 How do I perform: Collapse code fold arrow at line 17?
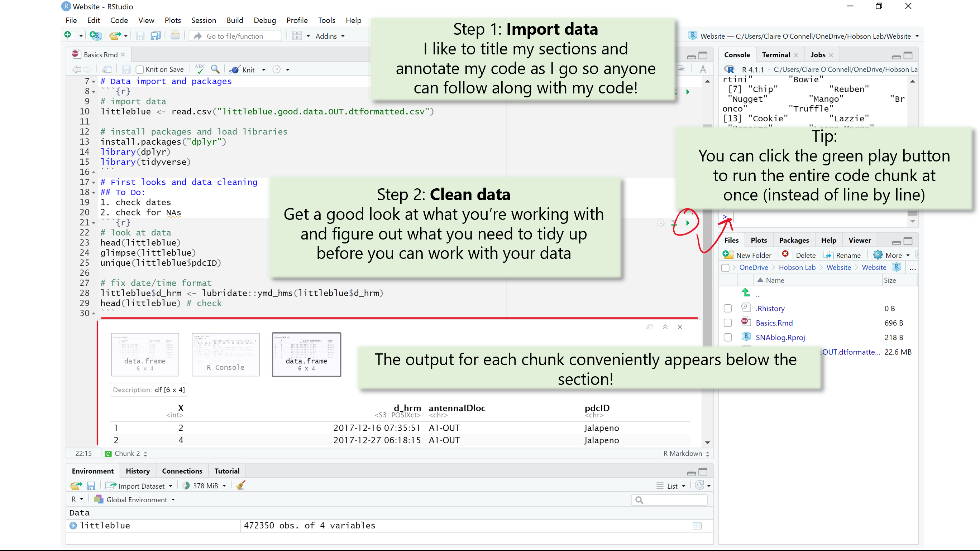pos(94,182)
